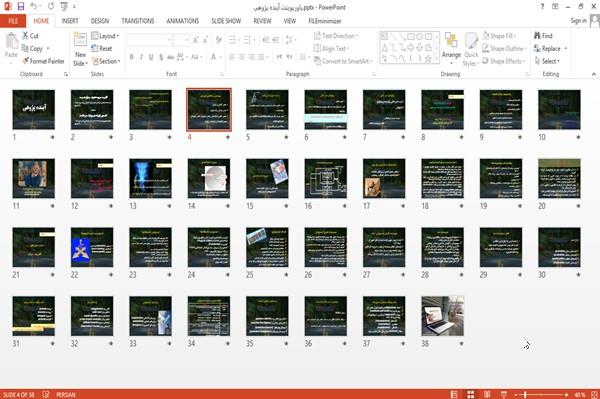This screenshot has height=399, width=600.
Task: Click the Find binoculars command
Action: coord(543,36)
